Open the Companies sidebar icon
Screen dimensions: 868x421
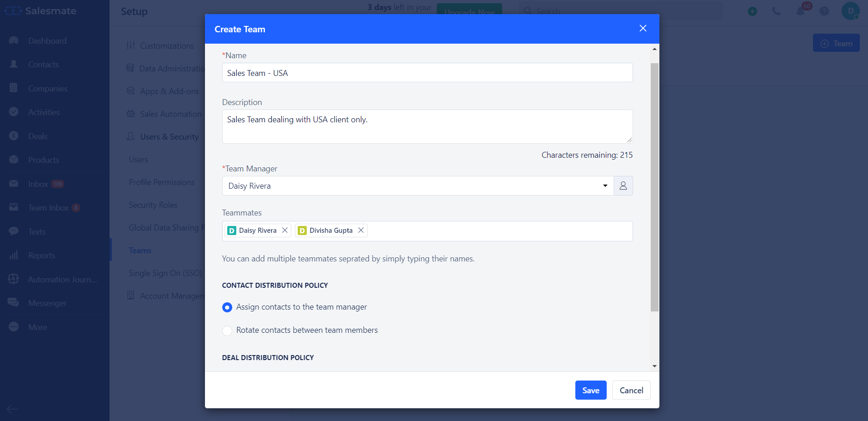click(x=14, y=88)
